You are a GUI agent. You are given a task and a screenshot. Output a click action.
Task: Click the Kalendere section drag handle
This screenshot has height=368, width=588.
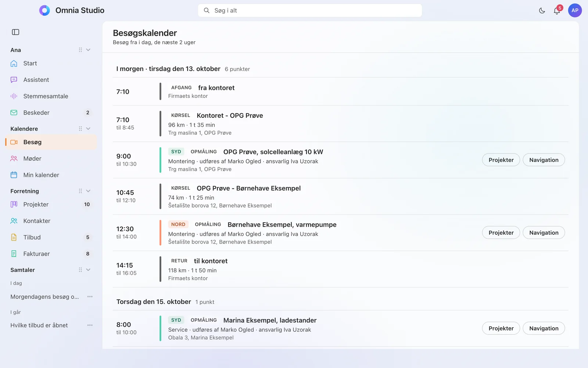(80, 128)
